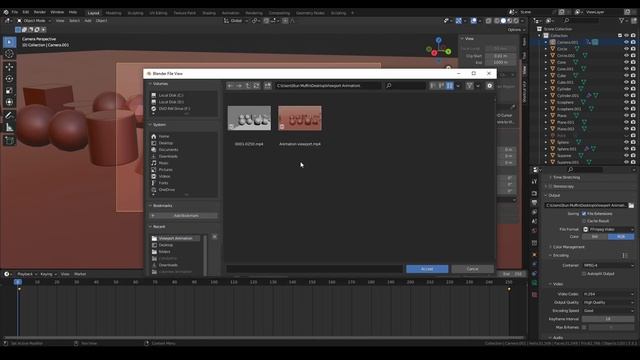640x360 pixels.
Task: Select the Move tool in viewport toolbar
Action: tap(9, 67)
